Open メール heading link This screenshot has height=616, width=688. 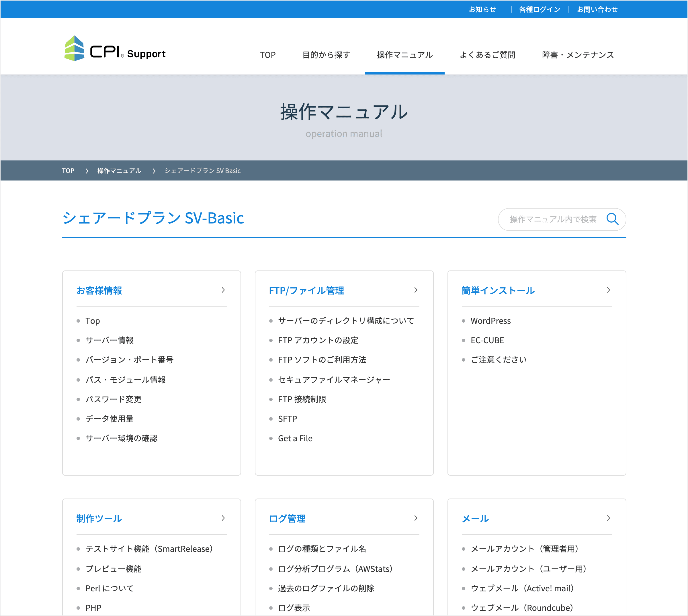click(x=475, y=519)
